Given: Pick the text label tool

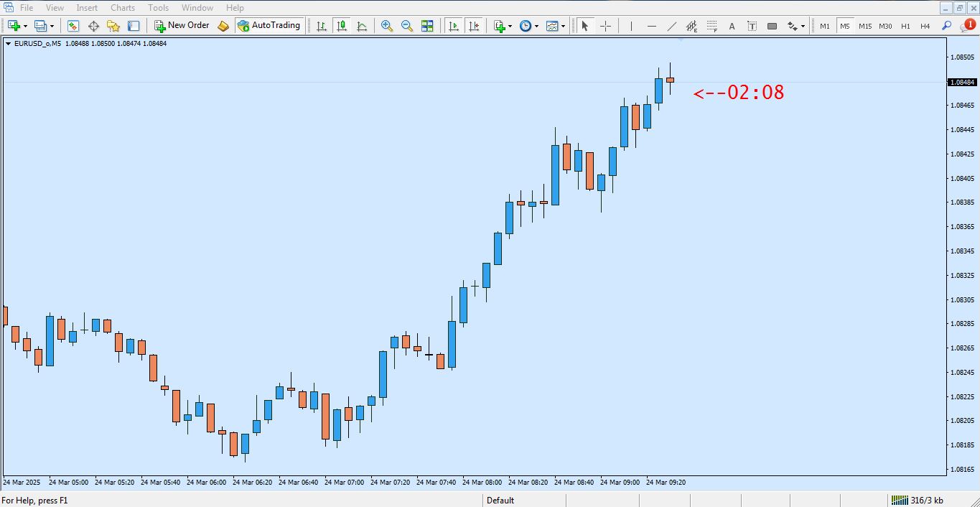Looking at the screenshot, I should 732,26.
